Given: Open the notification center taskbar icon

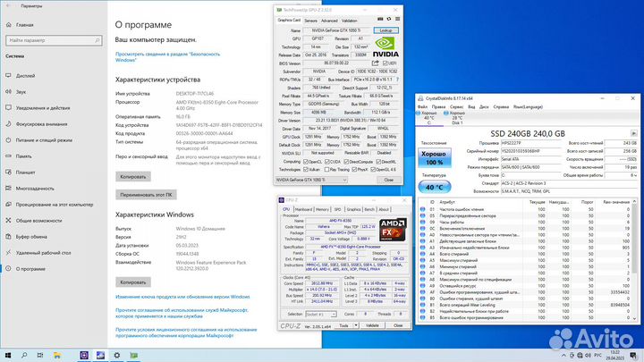Looking at the screenshot, I should (634, 356).
